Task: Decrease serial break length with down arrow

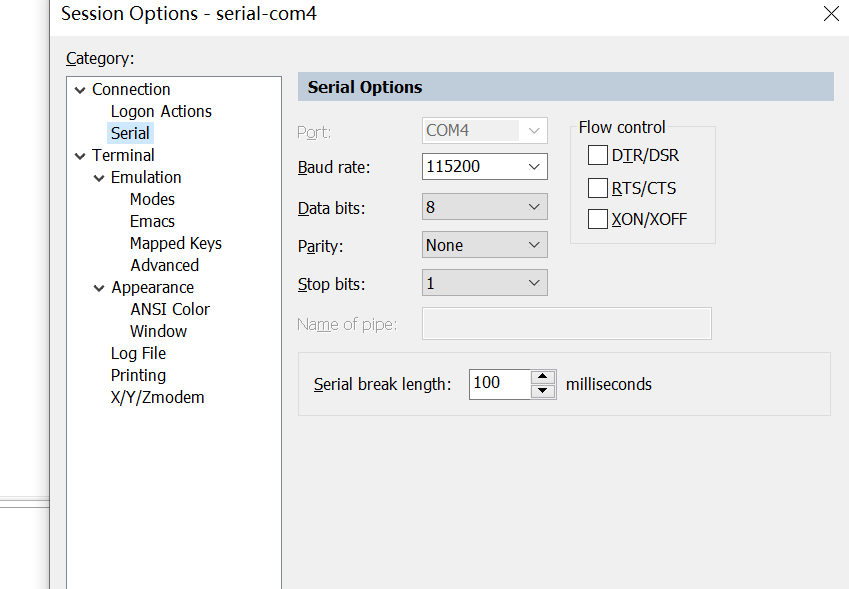Action: [x=543, y=391]
